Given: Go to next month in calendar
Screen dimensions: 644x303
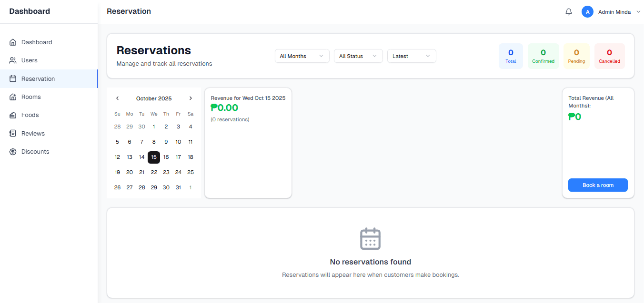Looking at the screenshot, I should (191, 98).
